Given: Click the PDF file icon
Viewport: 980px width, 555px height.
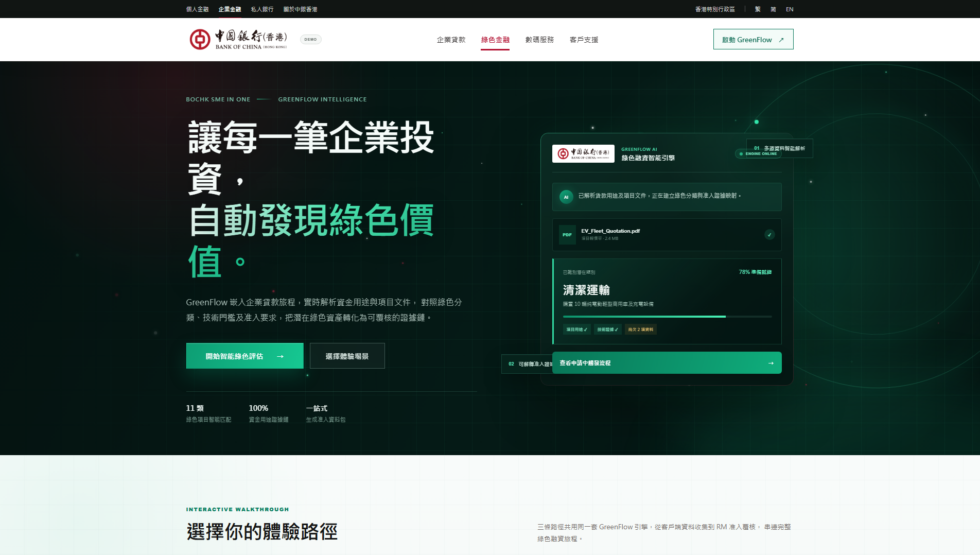Looking at the screenshot, I should point(567,235).
